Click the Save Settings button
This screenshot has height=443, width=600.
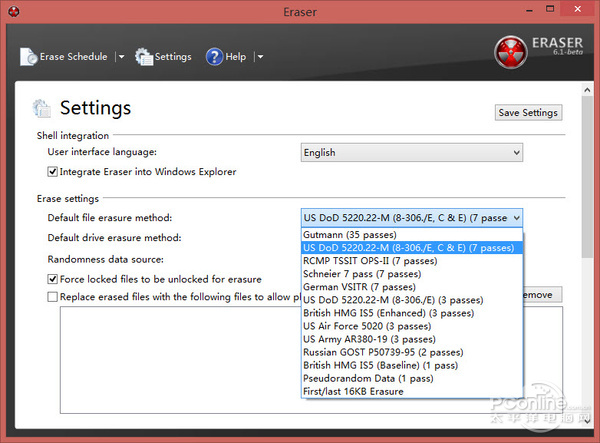click(x=528, y=112)
